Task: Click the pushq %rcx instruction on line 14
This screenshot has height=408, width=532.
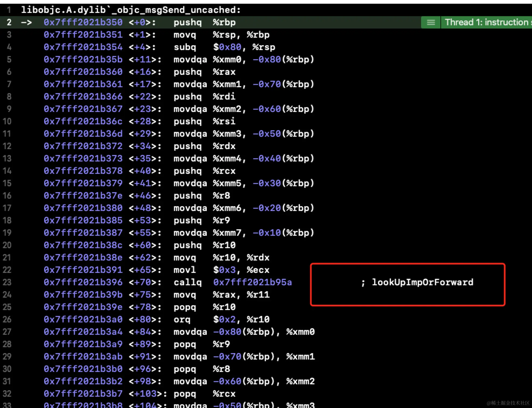Action: point(205,171)
